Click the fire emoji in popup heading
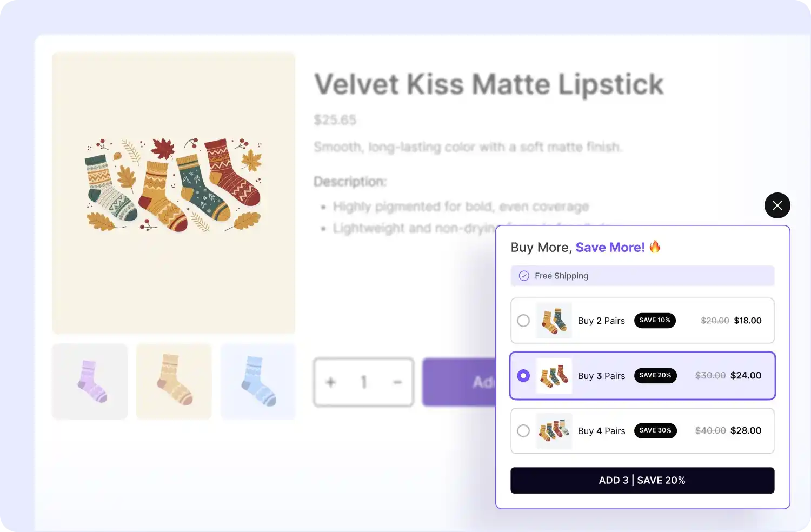This screenshot has height=532, width=811. pyautogui.click(x=655, y=247)
